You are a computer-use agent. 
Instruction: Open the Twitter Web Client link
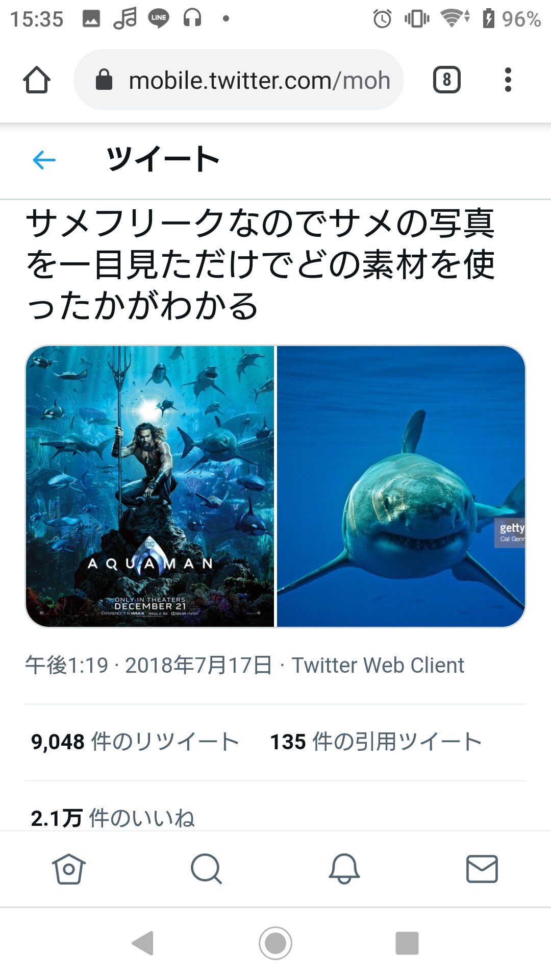[378, 665]
